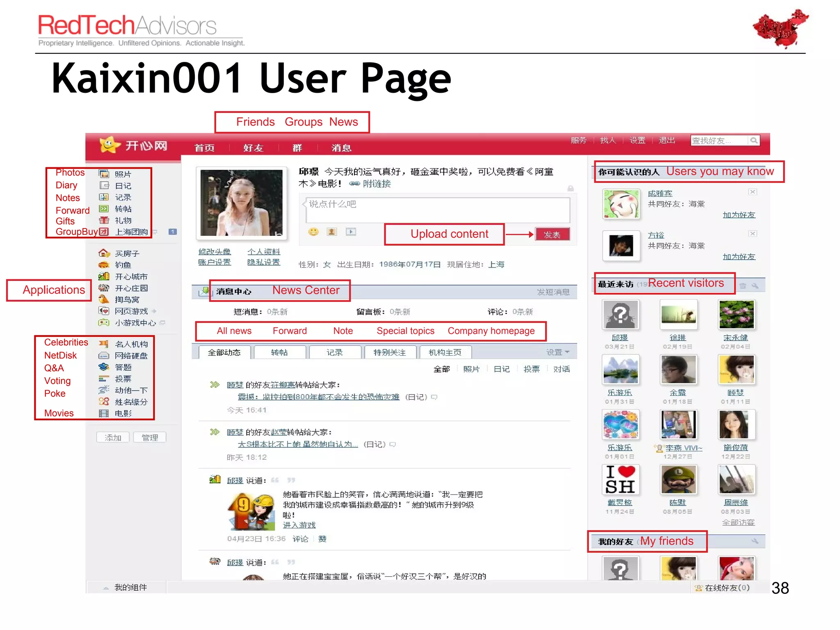This screenshot has width=840, height=630.
Task: Click the 说点什么吧 status input box
Action: pyautogui.click(x=437, y=210)
